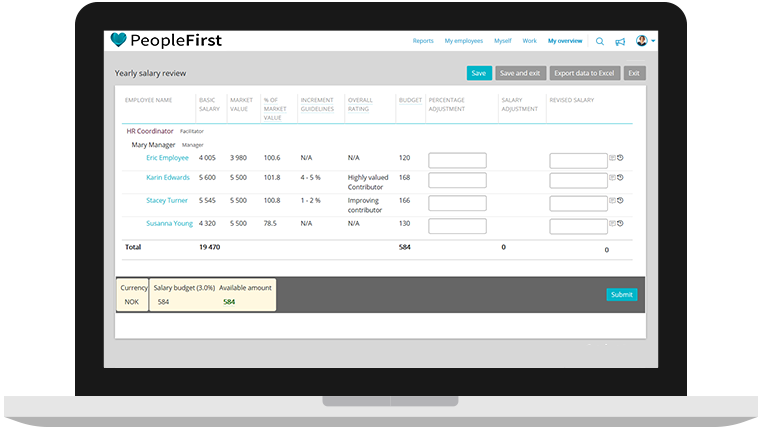Screen dimensions: 763x430
Task: Open the Reports menu
Action: (423, 41)
